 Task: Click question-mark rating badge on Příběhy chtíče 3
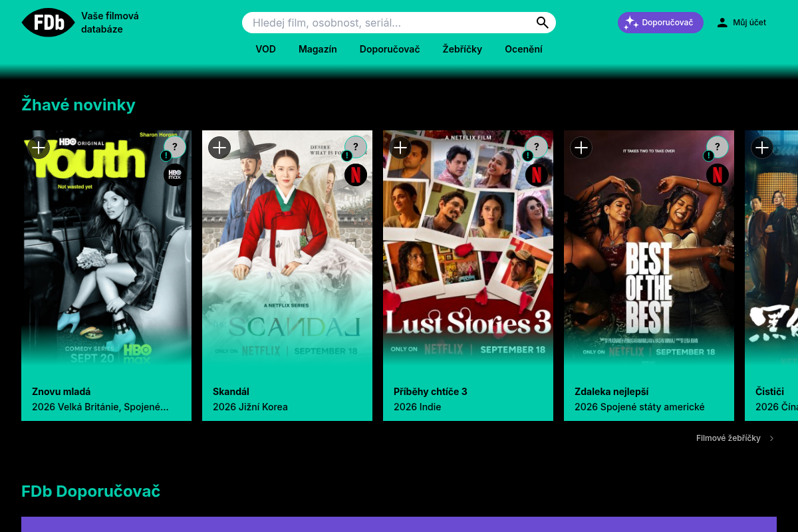[x=537, y=147]
